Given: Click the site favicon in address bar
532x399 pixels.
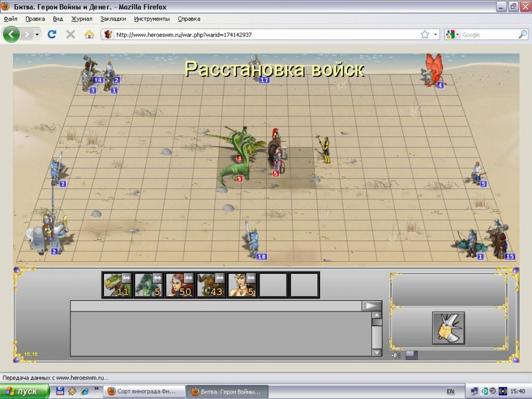Looking at the screenshot, I should click(x=108, y=34).
